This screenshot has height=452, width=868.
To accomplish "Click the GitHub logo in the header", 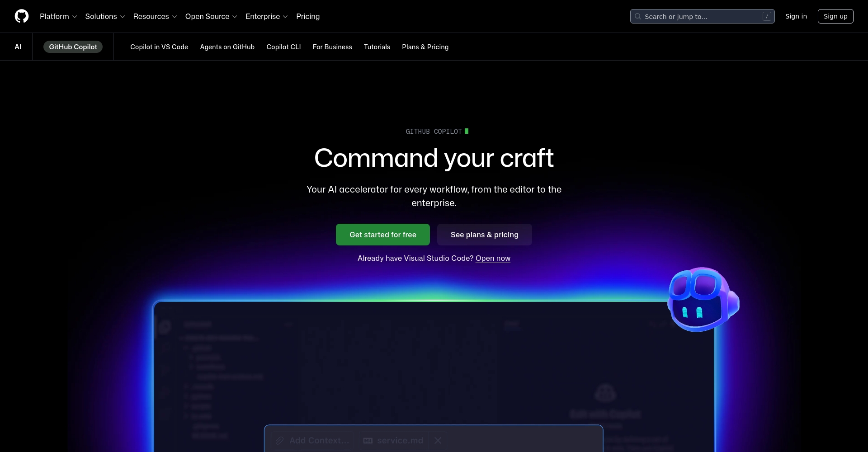I will click(x=22, y=16).
